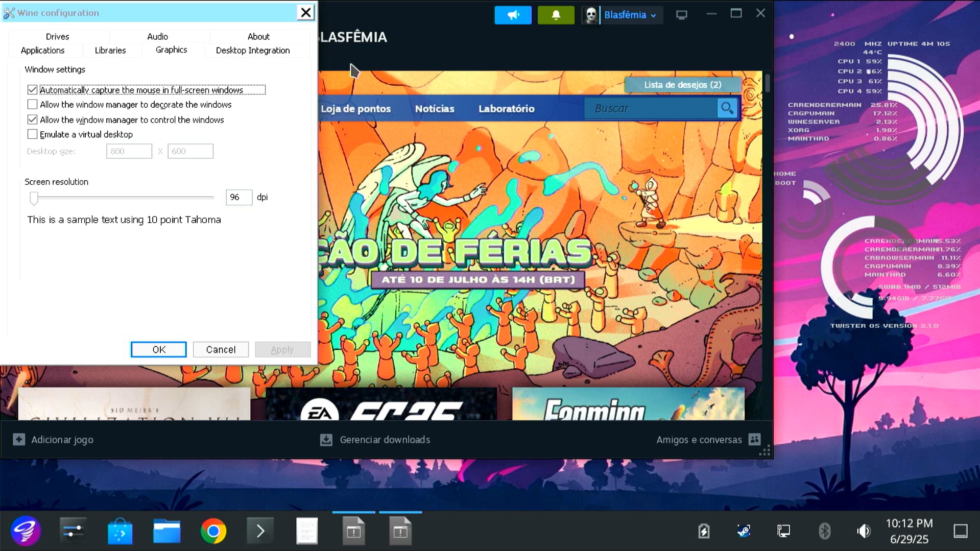Open Gerenciar downloads
980x551 pixels.
tap(385, 440)
